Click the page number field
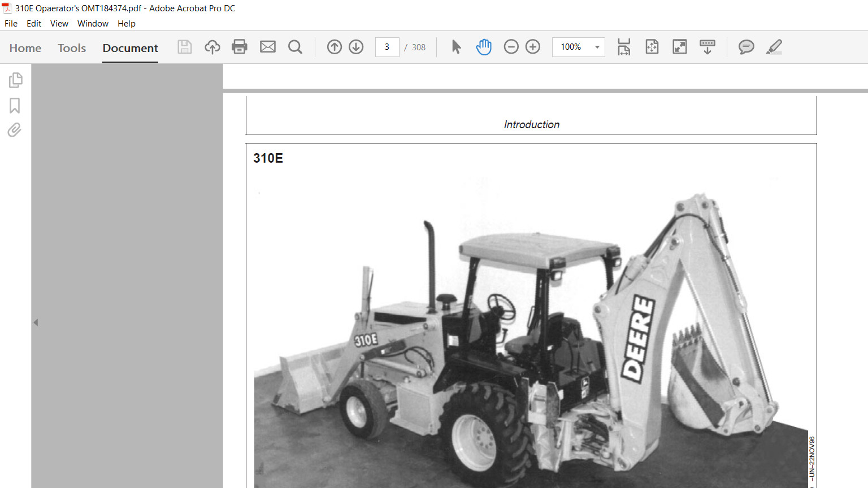The image size is (868, 488). click(387, 47)
